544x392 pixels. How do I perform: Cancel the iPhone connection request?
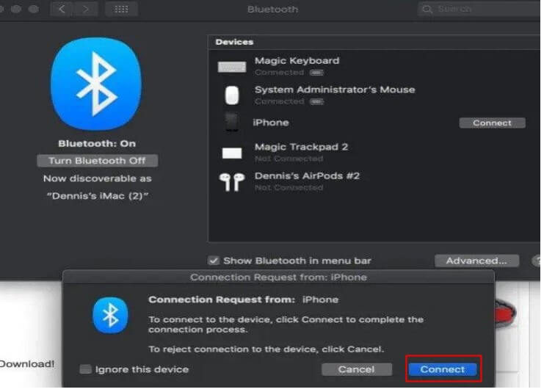(357, 369)
